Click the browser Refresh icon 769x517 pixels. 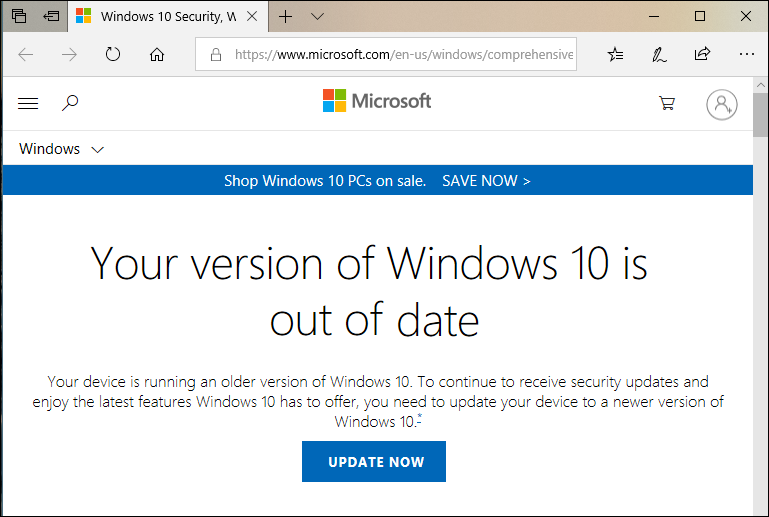[113, 55]
